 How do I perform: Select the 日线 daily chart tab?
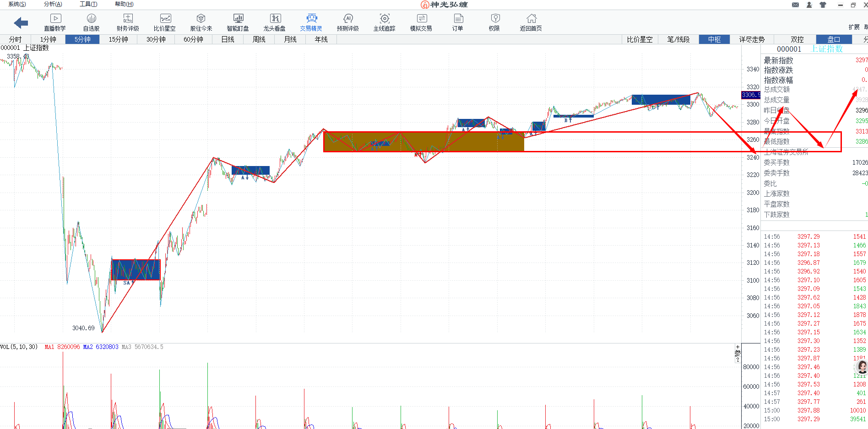(x=228, y=39)
